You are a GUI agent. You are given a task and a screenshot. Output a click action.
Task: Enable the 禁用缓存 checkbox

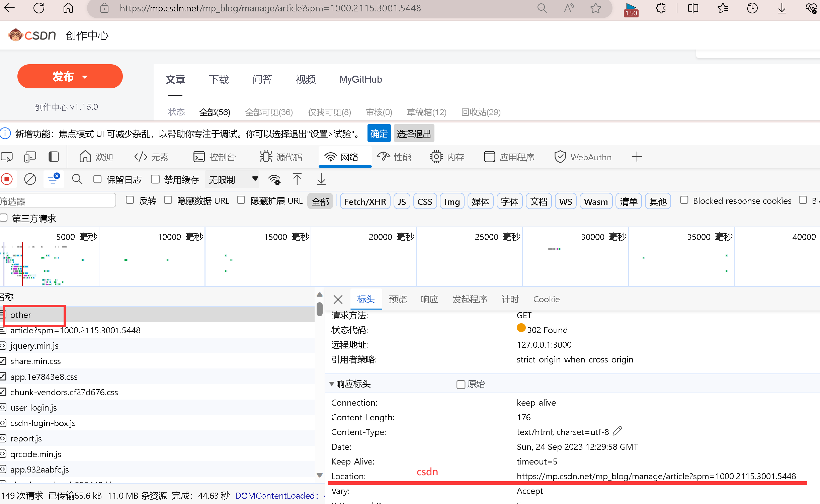click(155, 179)
